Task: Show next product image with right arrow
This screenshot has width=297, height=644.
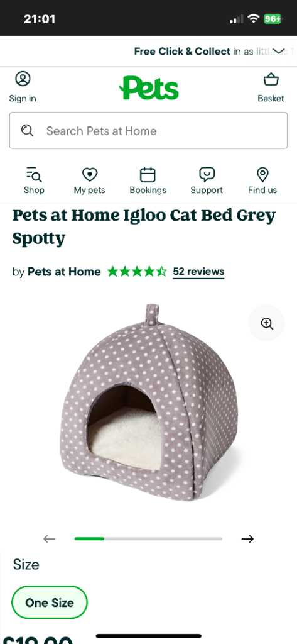Action: [248, 539]
